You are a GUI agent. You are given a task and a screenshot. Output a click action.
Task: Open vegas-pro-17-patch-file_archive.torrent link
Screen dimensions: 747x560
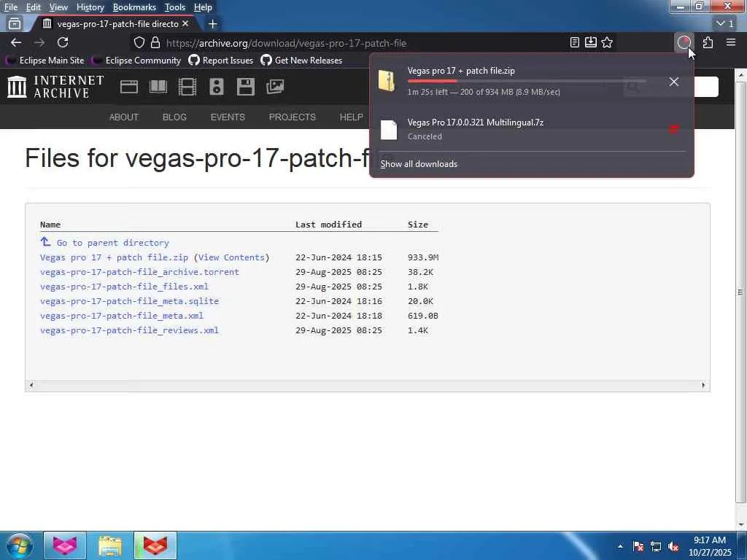[x=139, y=272]
